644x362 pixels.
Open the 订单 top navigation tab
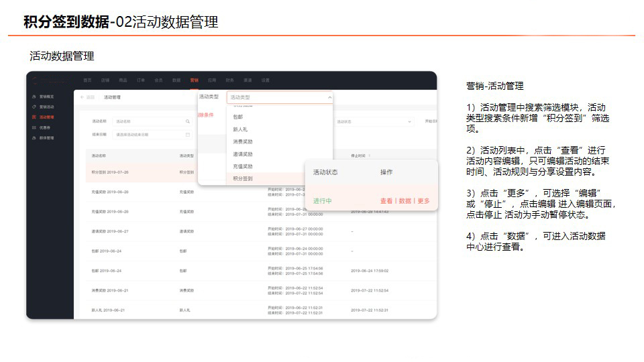[141, 80]
